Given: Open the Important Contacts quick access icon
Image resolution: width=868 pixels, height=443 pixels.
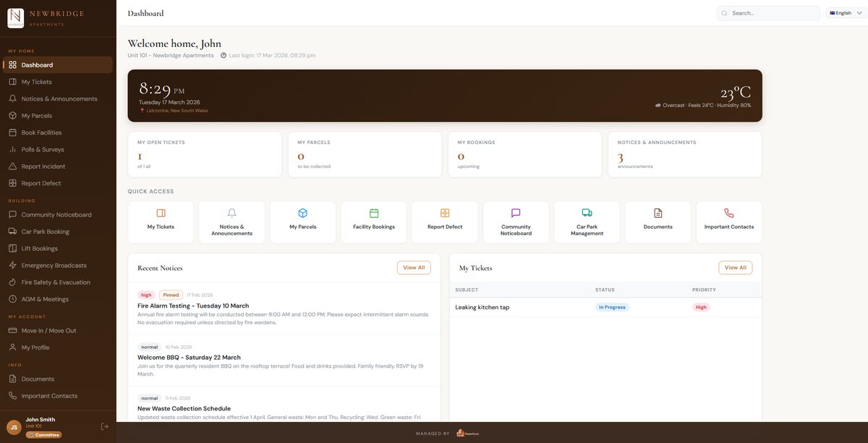Looking at the screenshot, I should 728,221.
